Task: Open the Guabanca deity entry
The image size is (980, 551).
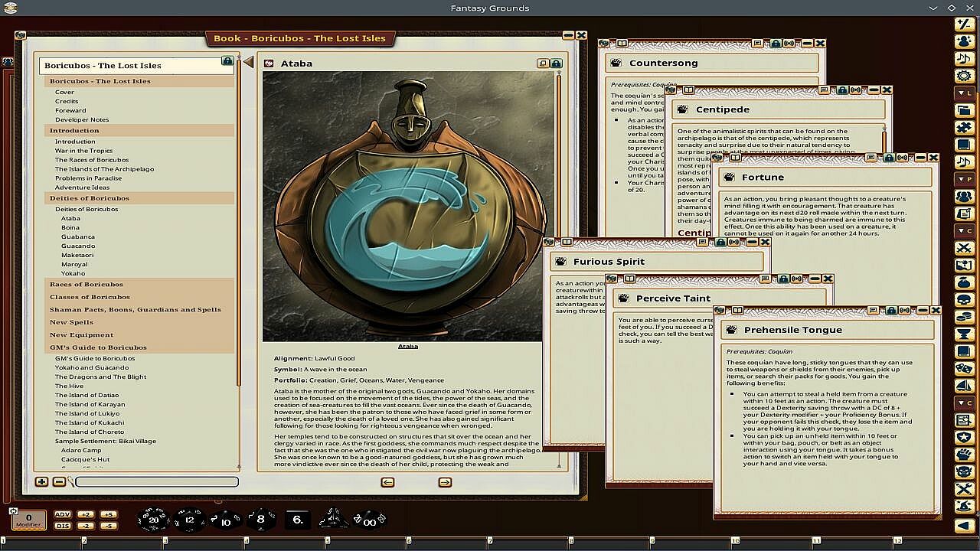Action: pyautogui.click(x=78, y=236)
